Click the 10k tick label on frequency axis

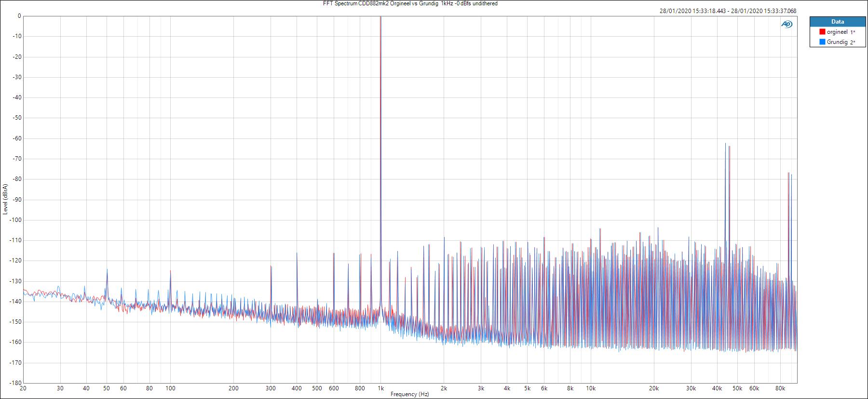(x=591, y=388)
